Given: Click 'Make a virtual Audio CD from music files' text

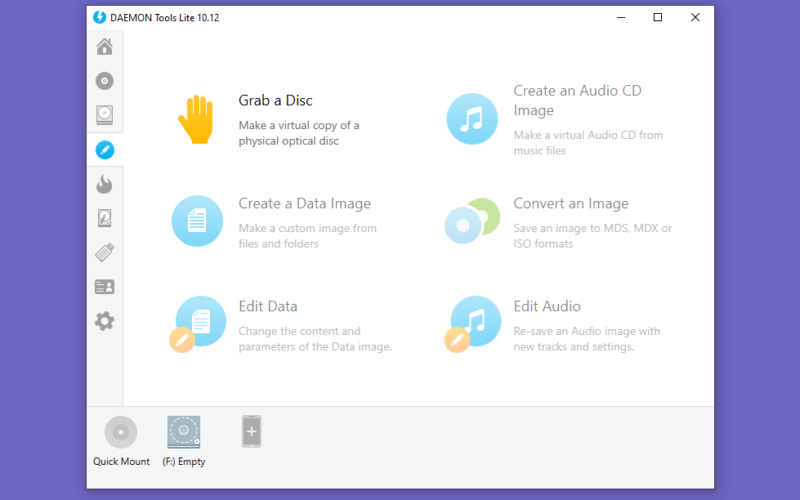Looking at the screenshot, I should pos(588,143).
